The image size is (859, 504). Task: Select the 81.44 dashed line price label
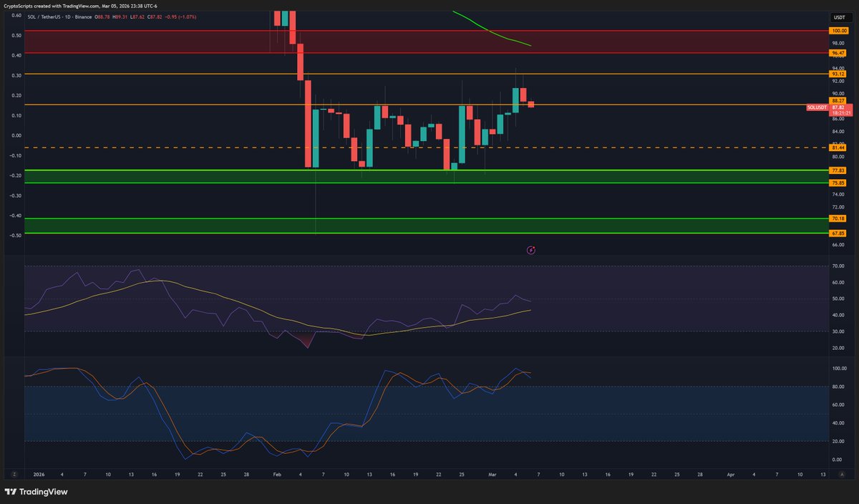[x=839, y=147]
